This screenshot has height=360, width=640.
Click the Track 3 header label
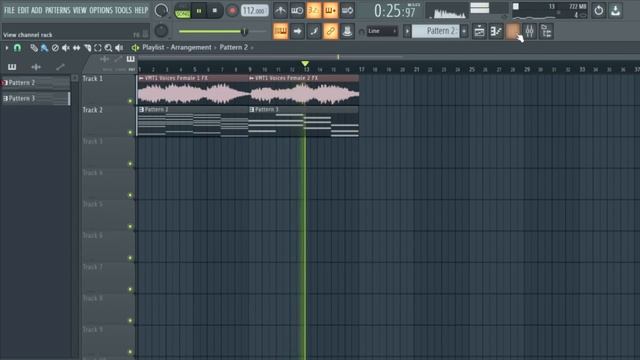coord(92,141)
